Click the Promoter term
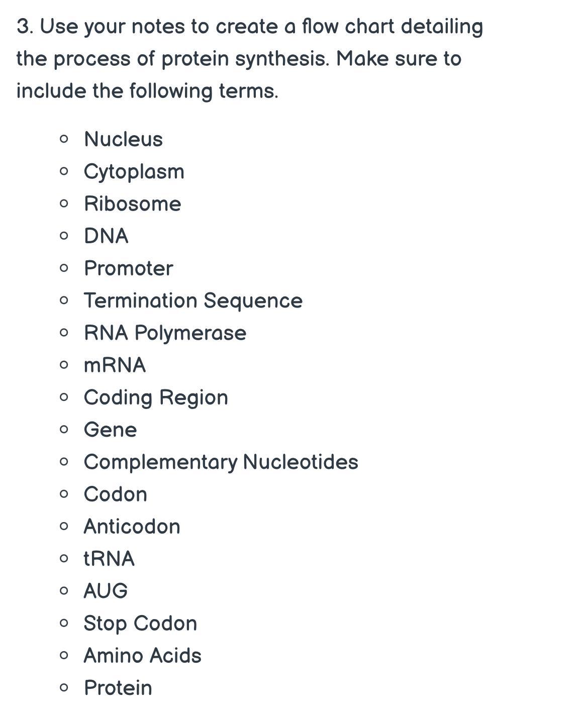The image size is (588, 710). click(x=128, y=268)
